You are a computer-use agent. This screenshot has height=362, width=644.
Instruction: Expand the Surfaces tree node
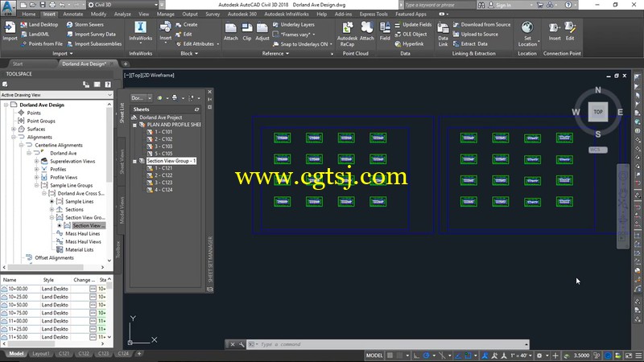point(14,129)
